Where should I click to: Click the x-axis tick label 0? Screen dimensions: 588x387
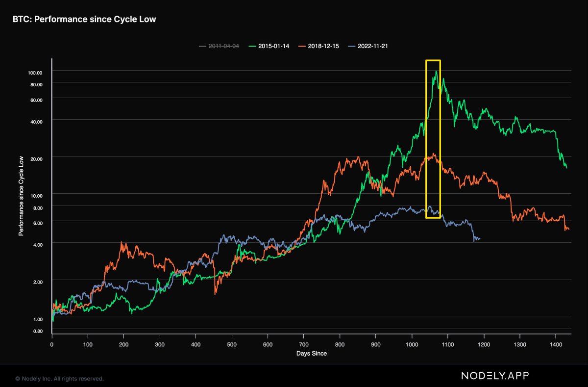[52, 344]
